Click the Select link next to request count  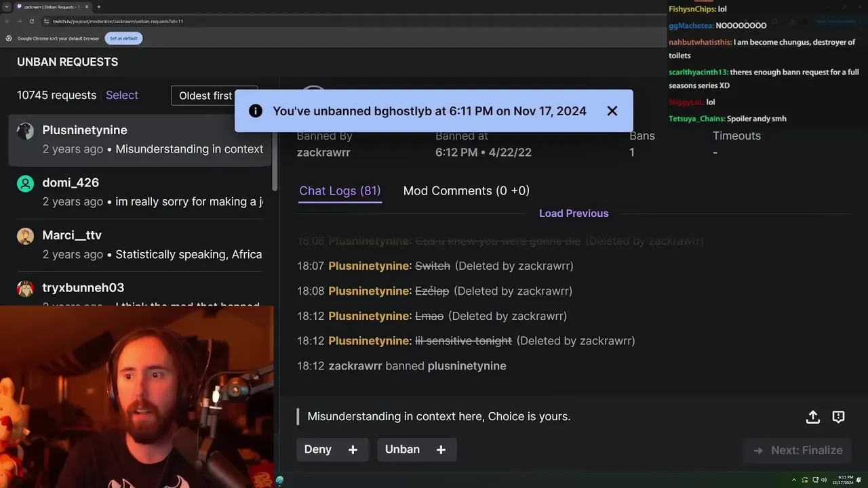tap(122, 96)
